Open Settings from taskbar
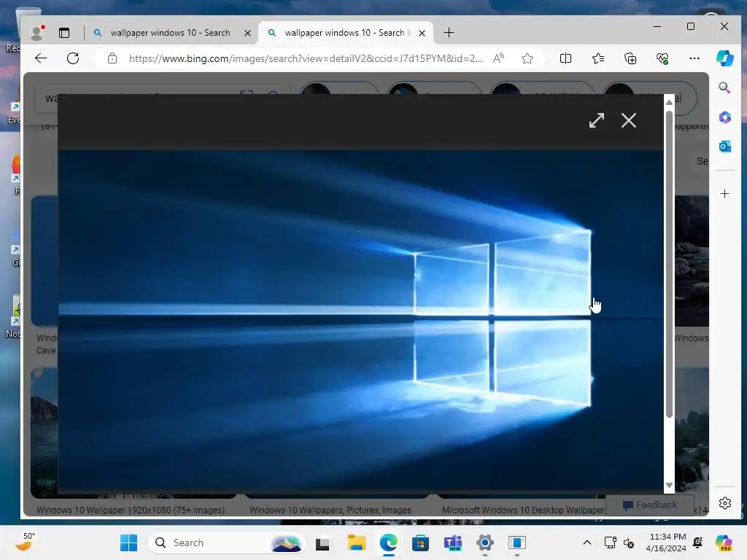The height and width of the screenshot is (560, 747). pyautogui.click(x=485, y=542)
